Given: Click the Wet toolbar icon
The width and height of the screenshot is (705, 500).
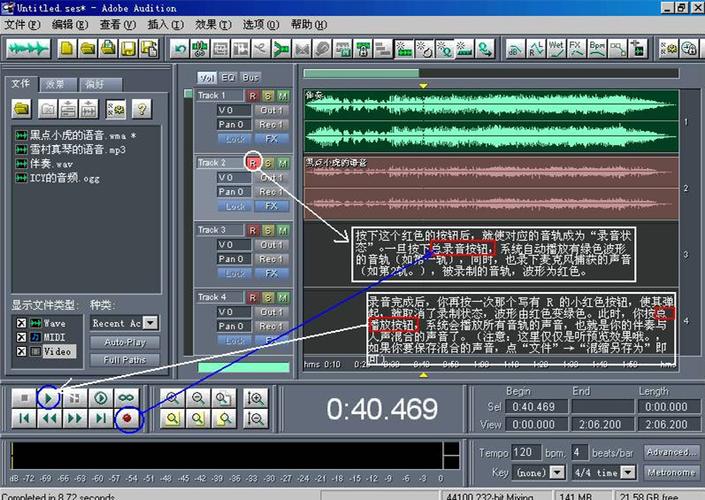Looking at the screenshot, I should tap(556, 49).
